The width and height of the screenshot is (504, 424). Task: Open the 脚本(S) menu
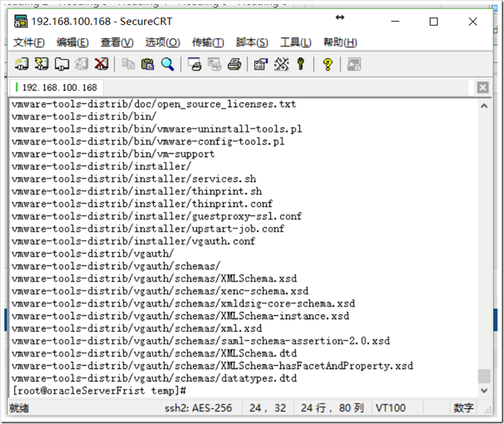[x=251, y=43]
